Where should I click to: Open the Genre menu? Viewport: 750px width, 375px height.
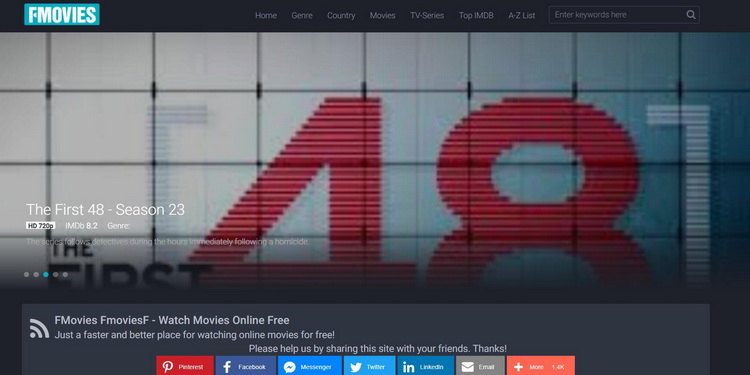click(x=302, y=15)
